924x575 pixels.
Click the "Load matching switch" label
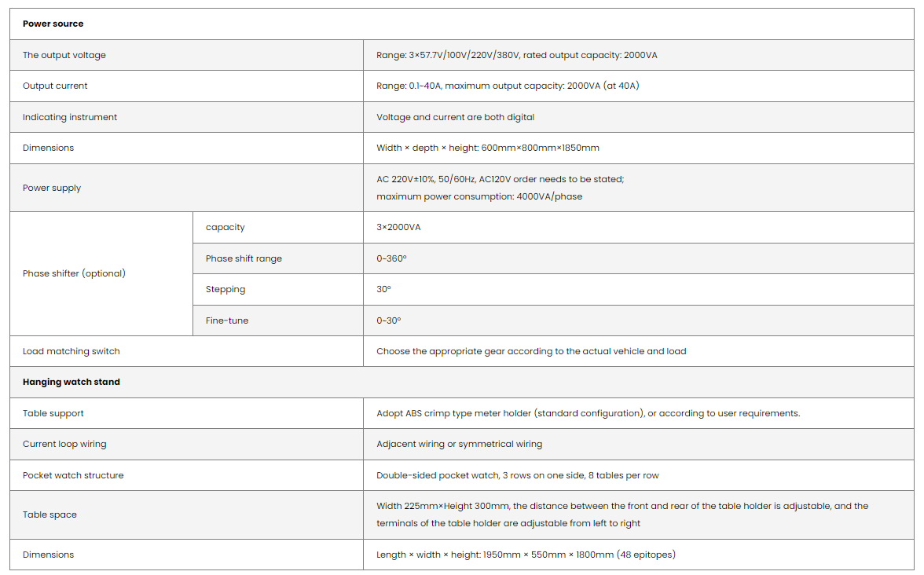point(71,351)
